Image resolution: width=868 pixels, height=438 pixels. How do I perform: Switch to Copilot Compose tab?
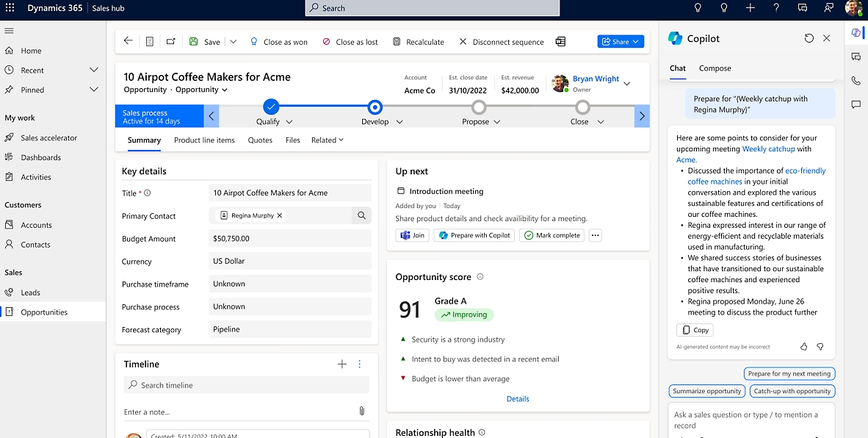(715, 68)
